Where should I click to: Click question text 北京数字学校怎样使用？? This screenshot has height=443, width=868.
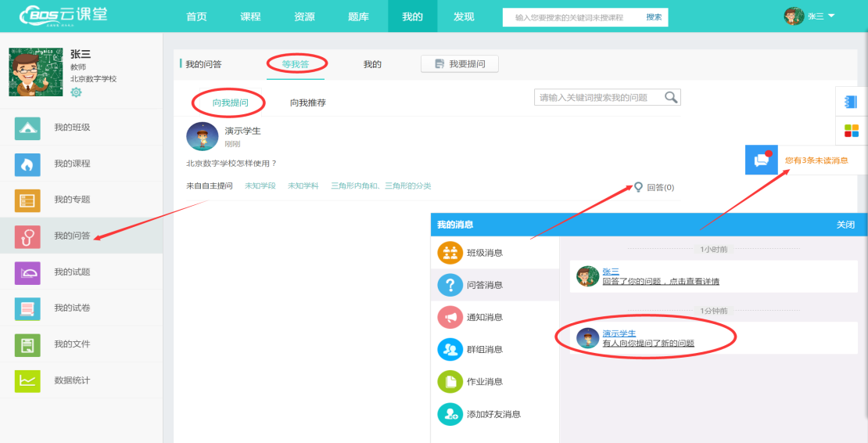[231, 164]
